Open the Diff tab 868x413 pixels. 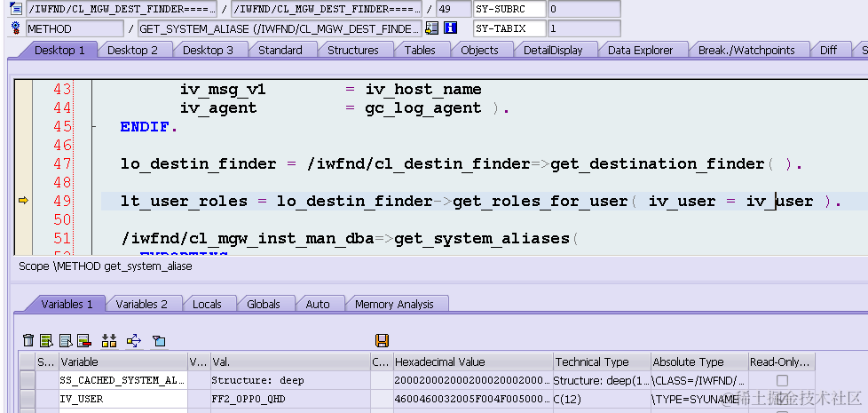828,50
